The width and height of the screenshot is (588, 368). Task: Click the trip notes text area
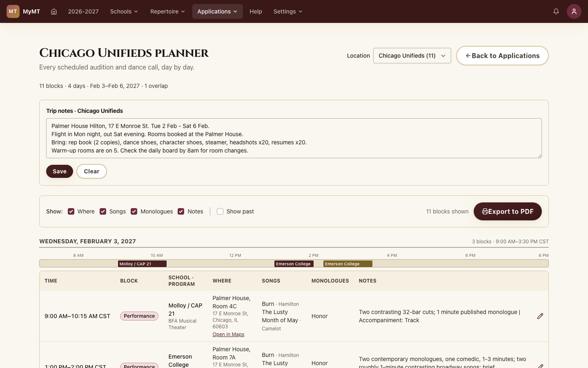(x=294, y=138)
